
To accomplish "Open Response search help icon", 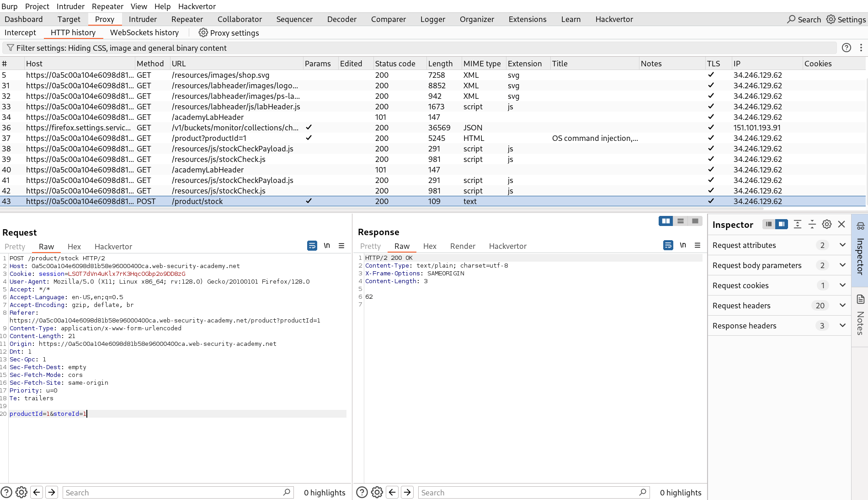I will click(x=362, y=492).
